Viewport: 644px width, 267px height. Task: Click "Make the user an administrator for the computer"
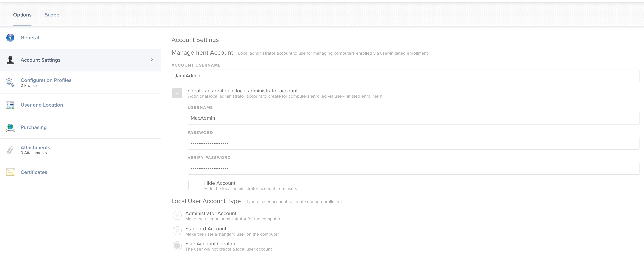click(233, 219)
